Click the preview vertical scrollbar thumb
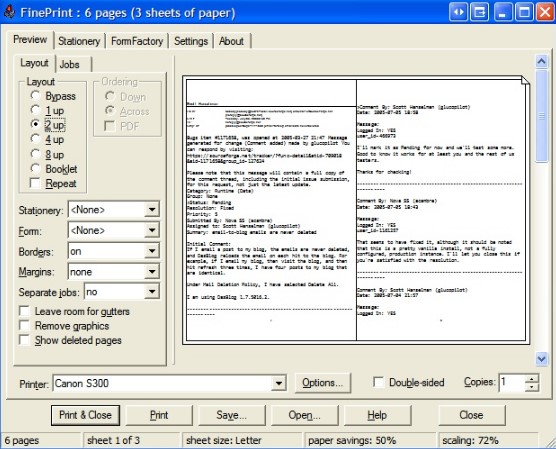 pyautogui.click(x=541, y=116)
